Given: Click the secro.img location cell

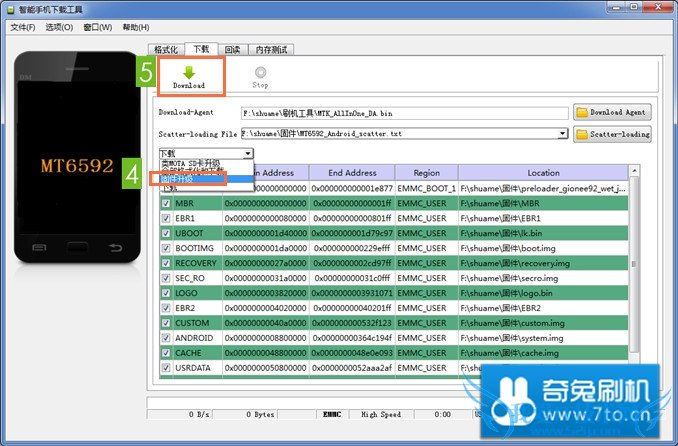Looking at the screenshot, I should coord(543,278).
